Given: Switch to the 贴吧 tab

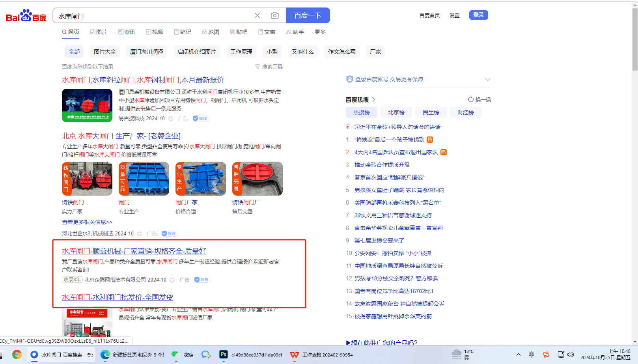Looking at the screenshot, I should click(x=239, y=32).
